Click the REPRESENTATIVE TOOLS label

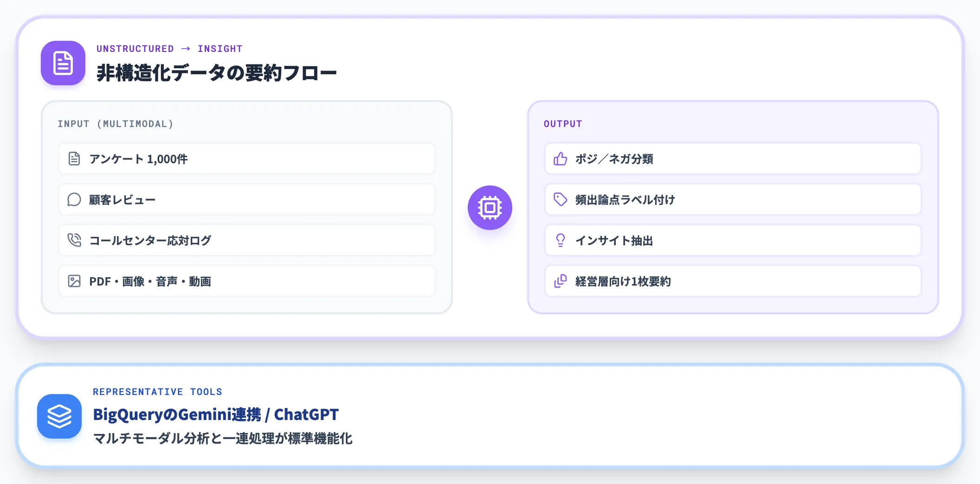coord(157,392)
